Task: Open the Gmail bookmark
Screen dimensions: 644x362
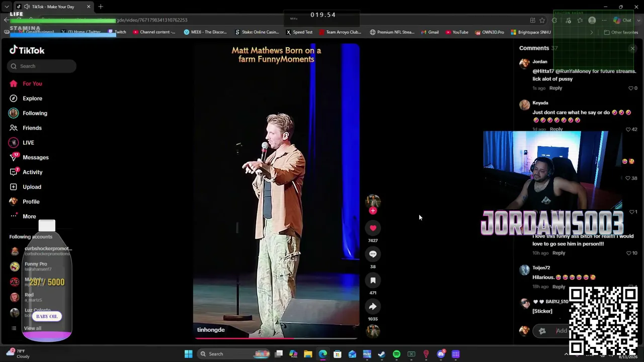Action: 430,32
